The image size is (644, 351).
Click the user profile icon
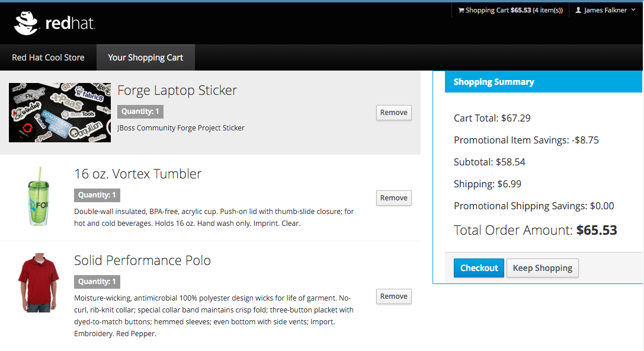tap(578, 11)
